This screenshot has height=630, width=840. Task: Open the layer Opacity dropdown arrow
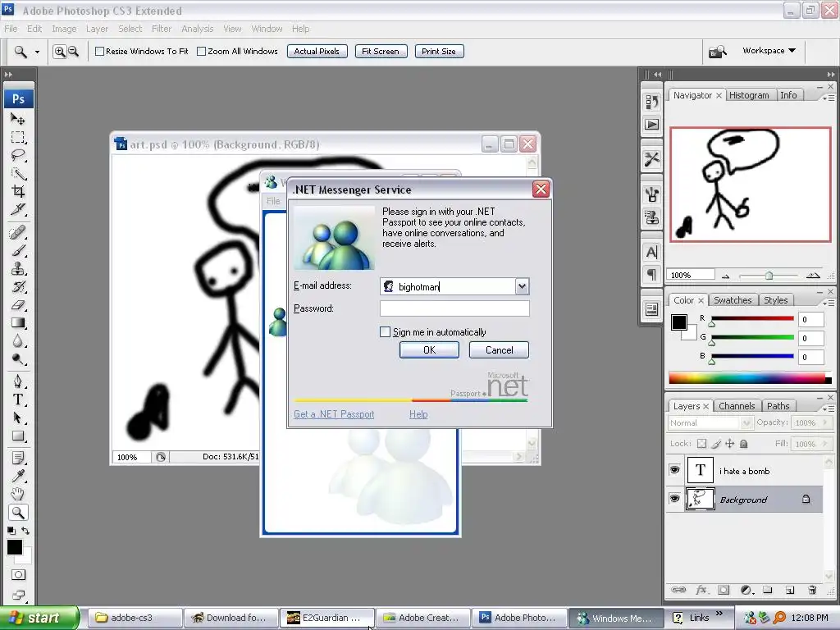point(825,422)
